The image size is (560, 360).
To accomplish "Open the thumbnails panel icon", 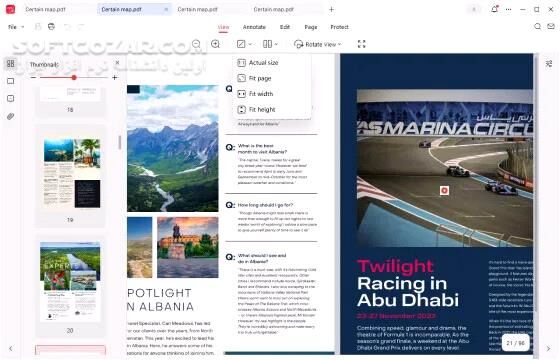I will tap(11, 64).
